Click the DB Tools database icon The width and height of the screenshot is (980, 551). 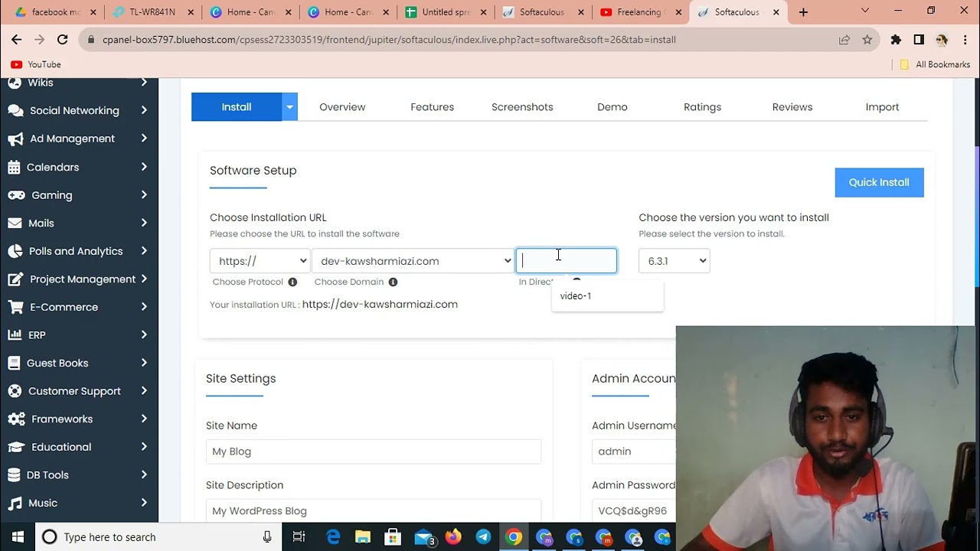coord(14,475)
